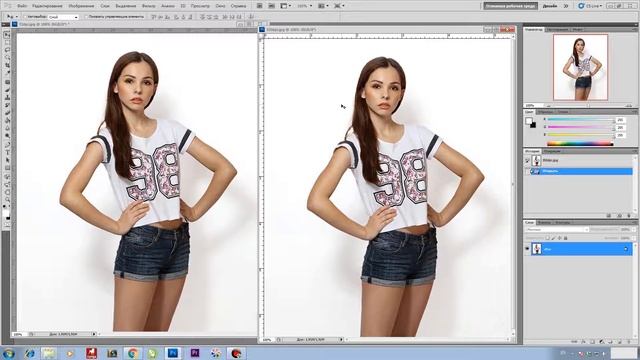Select the History Brush tool
The width and height of the screenshot is (640, 360).
click(7, 105)
